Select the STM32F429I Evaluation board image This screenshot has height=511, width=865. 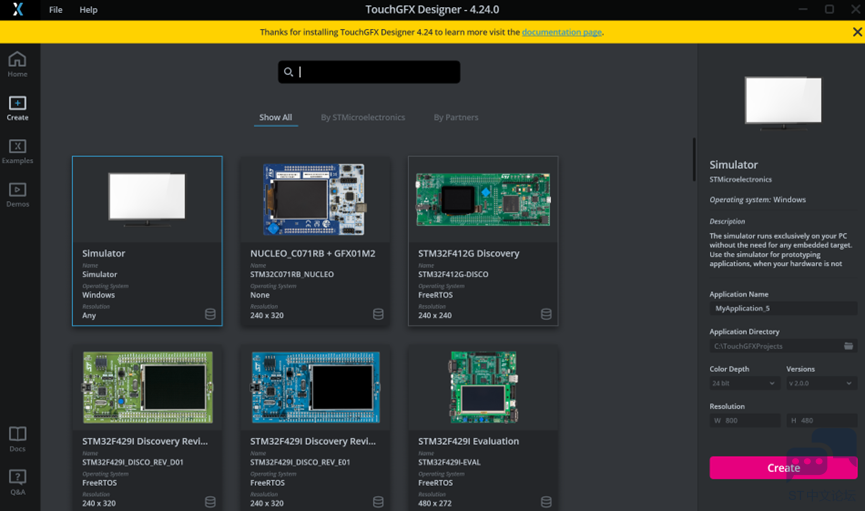[x=484, y=387]
